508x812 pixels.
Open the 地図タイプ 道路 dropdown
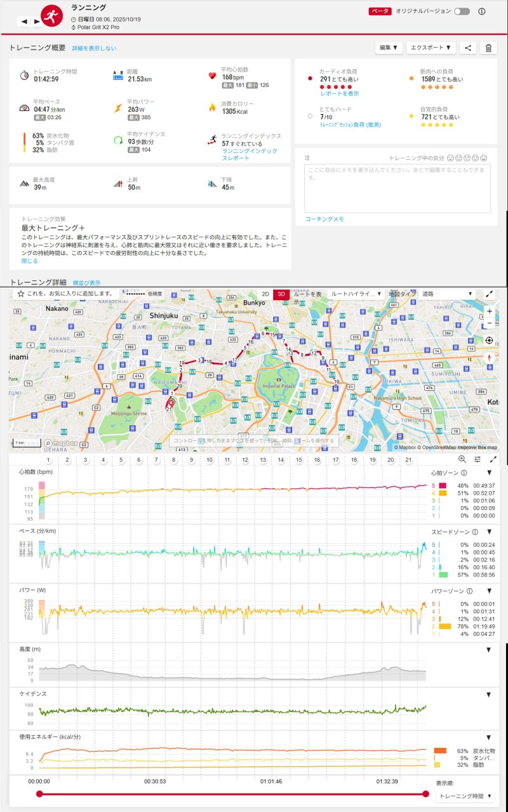[448, 294]
